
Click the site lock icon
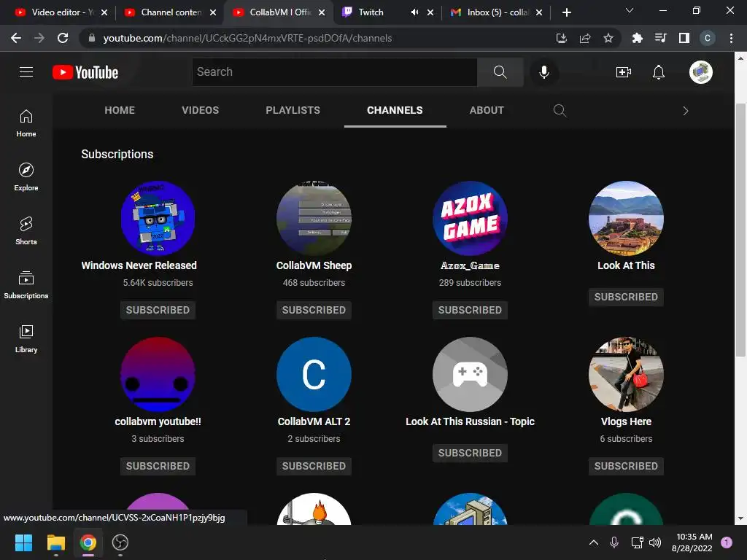click(x=92, y=38)
